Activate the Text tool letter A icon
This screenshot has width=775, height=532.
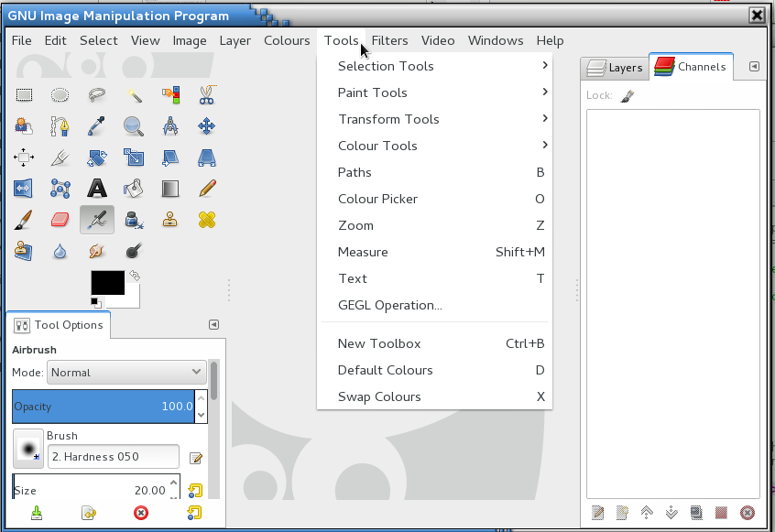tap(97, 189)
